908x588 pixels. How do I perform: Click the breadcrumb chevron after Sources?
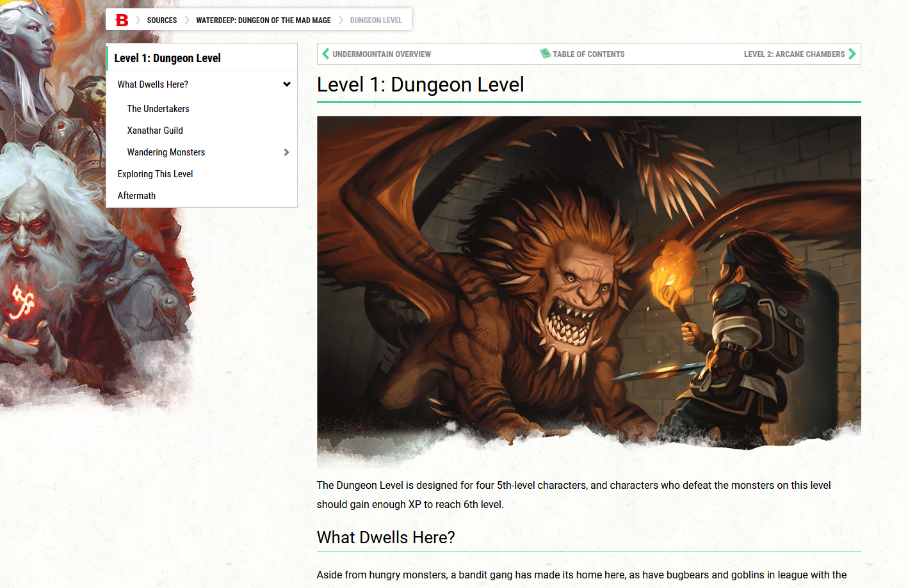(187, 20)
